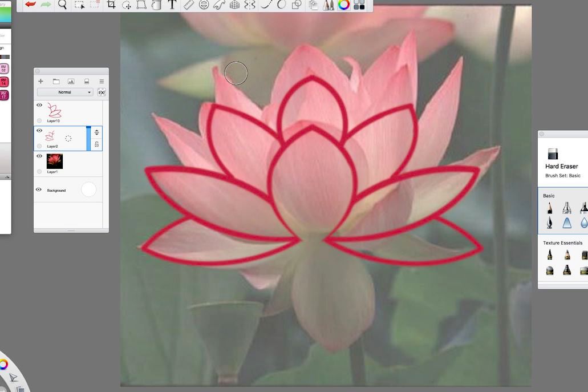The height and width of the screenshot is (392, 588).
Task: Click the "Brush Set: Basic" label
Action: 562,176
